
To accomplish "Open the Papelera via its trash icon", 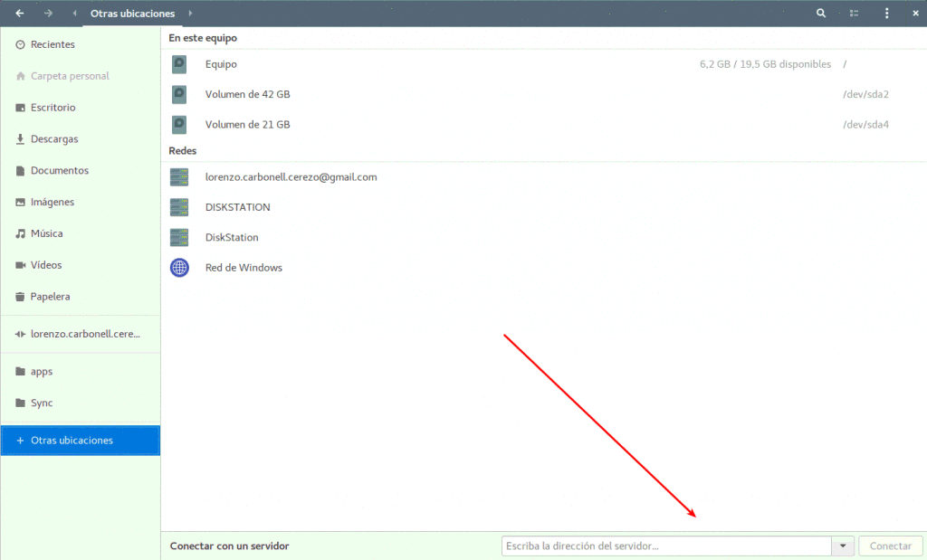I will coord(19,296).
